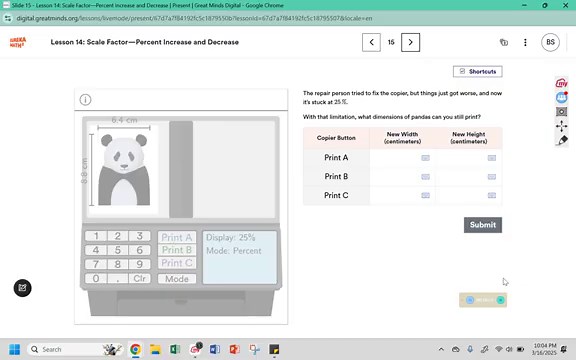Click the Eureka Math logo

coord(18,42)
